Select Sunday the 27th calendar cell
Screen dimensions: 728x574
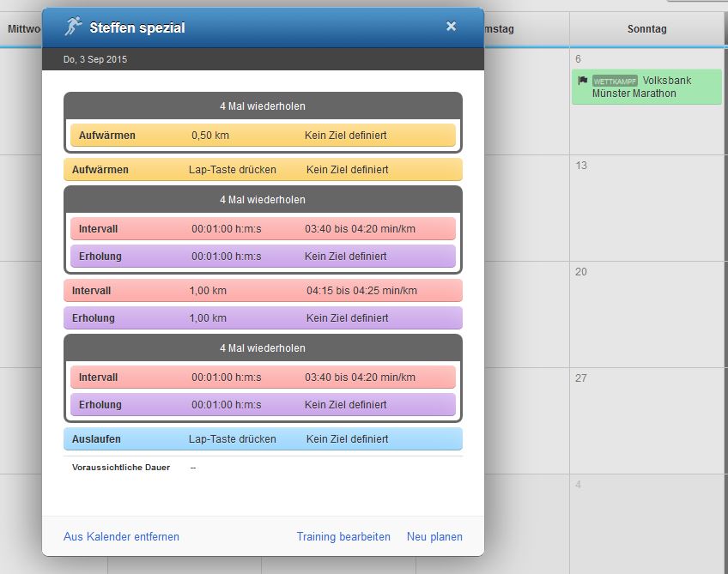pyautogui.click(x=646, y=422)
